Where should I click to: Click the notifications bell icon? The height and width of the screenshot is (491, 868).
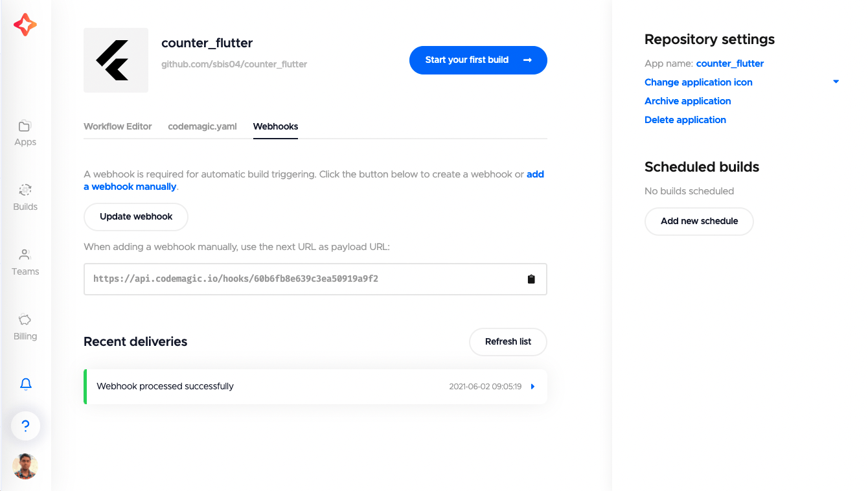pyautogui.click(x=25, y=384)
